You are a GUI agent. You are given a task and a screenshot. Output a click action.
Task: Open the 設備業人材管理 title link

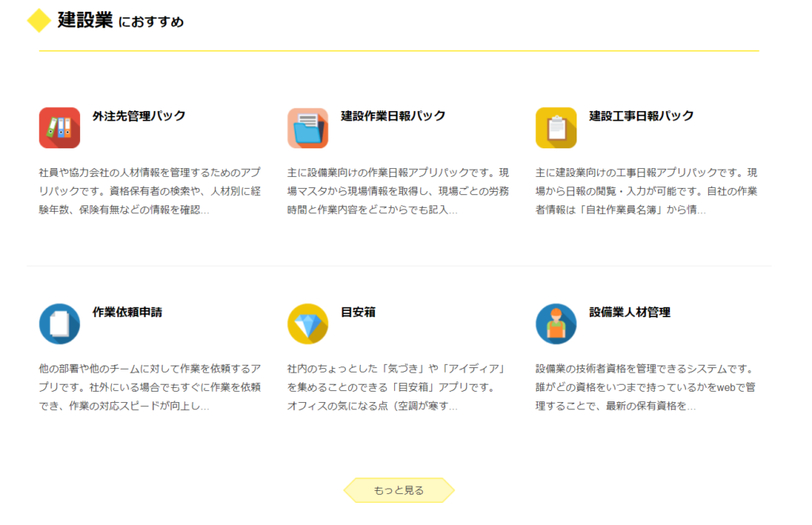click(x=629, y=312)
